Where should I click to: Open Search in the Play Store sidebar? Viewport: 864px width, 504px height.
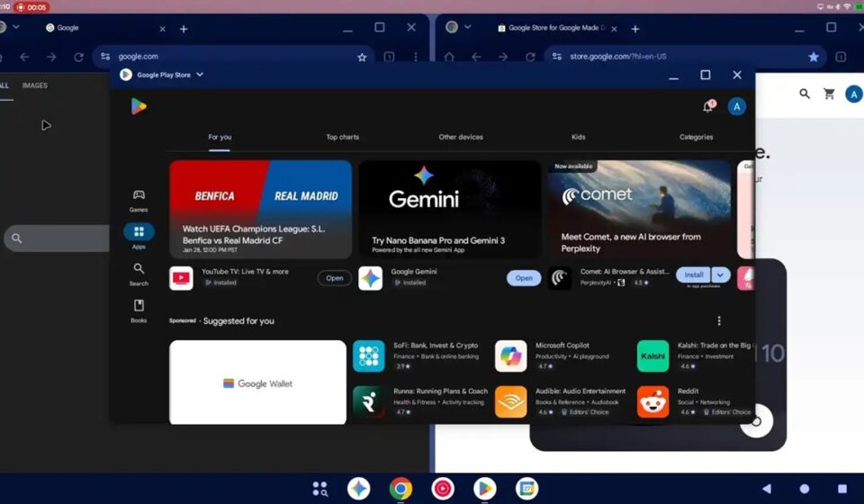pos(139,274)
